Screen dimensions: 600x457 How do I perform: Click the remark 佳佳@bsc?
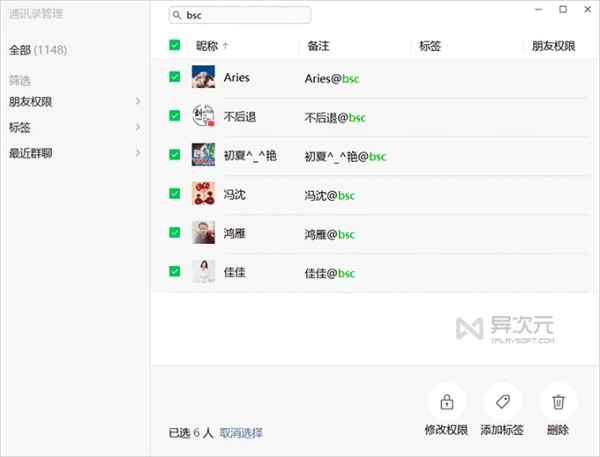(330, 273)
